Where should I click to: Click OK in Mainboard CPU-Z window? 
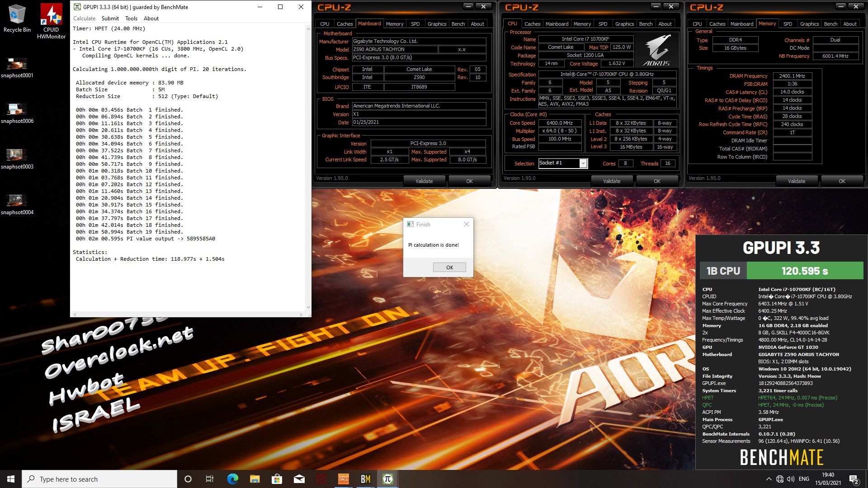(x=469, y=181)
